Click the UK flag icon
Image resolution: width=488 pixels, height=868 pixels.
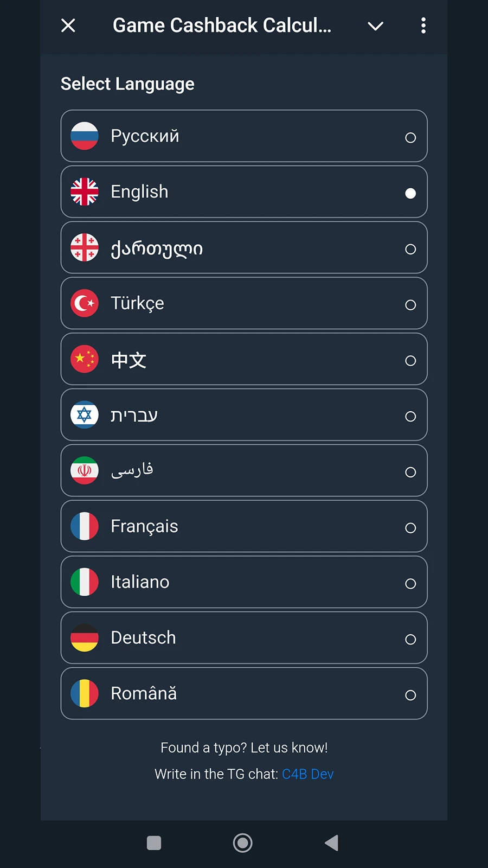[85, 192]
